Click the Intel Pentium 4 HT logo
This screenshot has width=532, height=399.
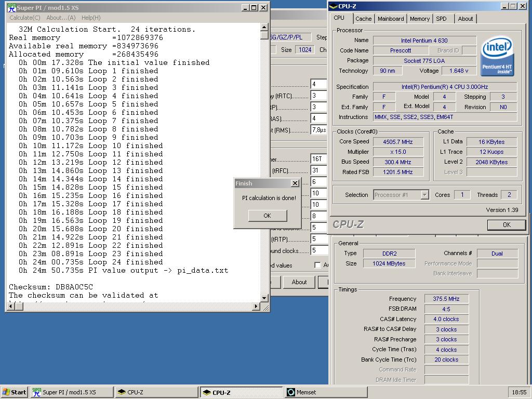click(497, 56)
